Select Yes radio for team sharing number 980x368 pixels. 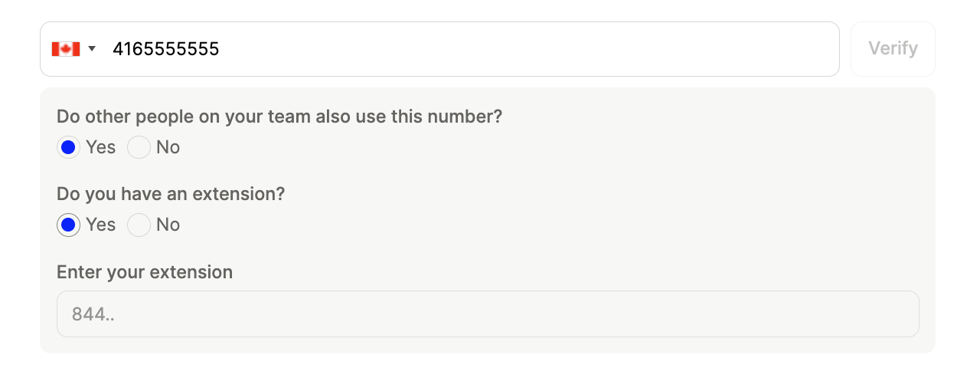pos(68,147)
